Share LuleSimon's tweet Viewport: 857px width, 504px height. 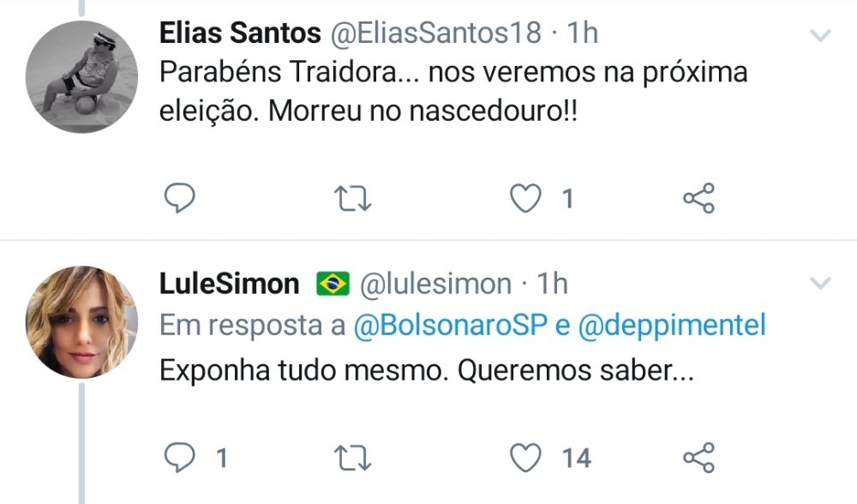pyautogui.click(x=698, y=458)
